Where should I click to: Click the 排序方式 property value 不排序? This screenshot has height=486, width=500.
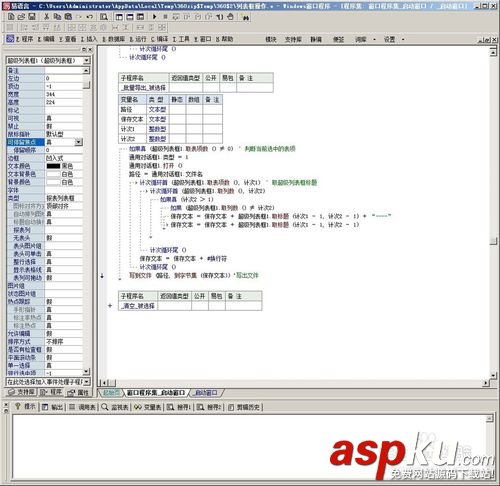64,342
